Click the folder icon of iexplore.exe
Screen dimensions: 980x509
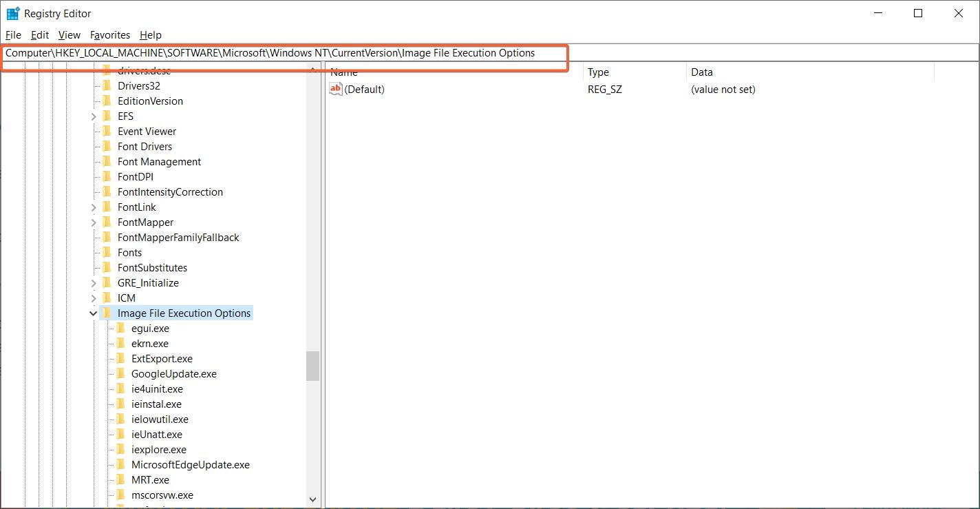120,450
